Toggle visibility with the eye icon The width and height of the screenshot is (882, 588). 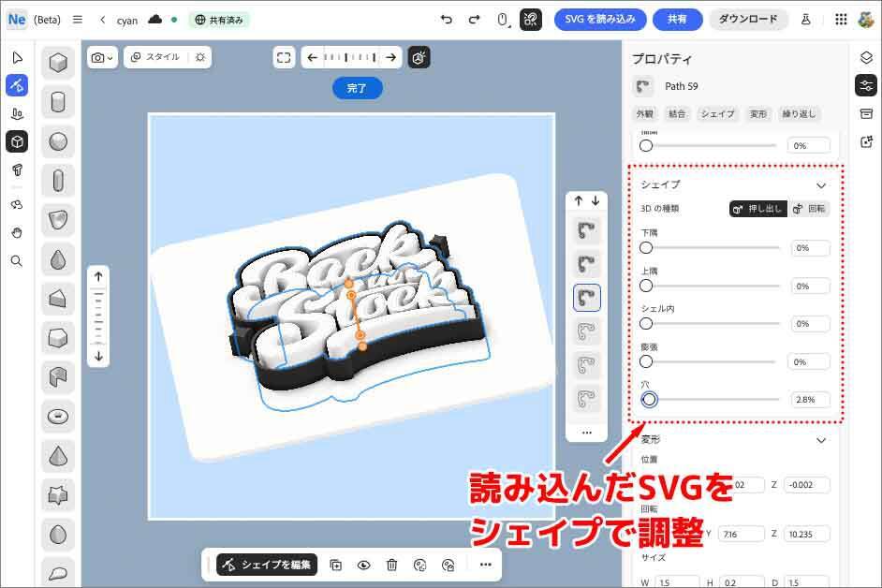[x=364, y=565]
